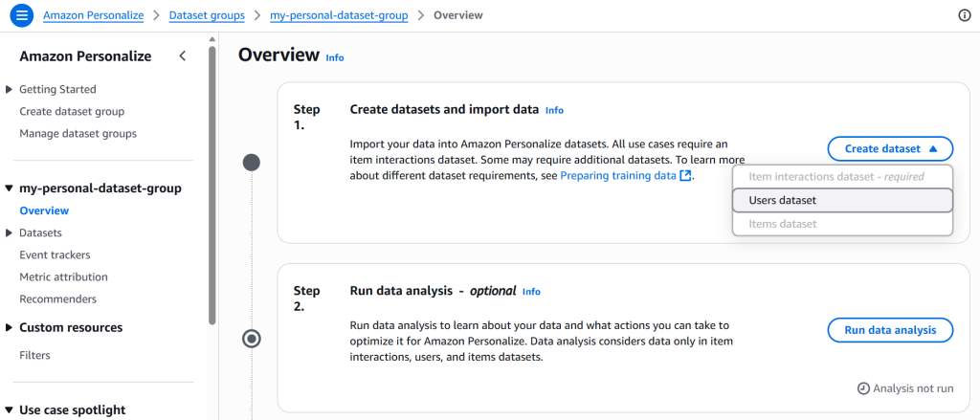Viewport: 980px width, 420px height.
Task: Open the Preparing training data link
Action: point(617,176)
